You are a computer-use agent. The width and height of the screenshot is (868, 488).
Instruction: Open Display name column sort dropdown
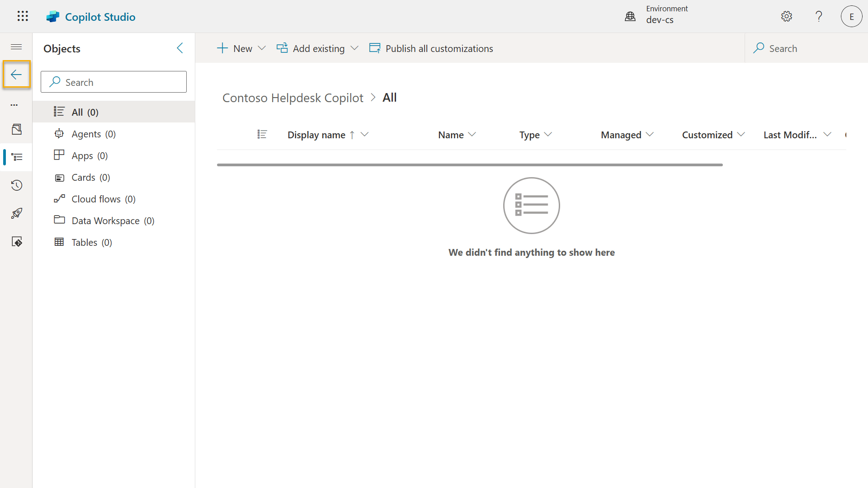[x=364, y=135]
